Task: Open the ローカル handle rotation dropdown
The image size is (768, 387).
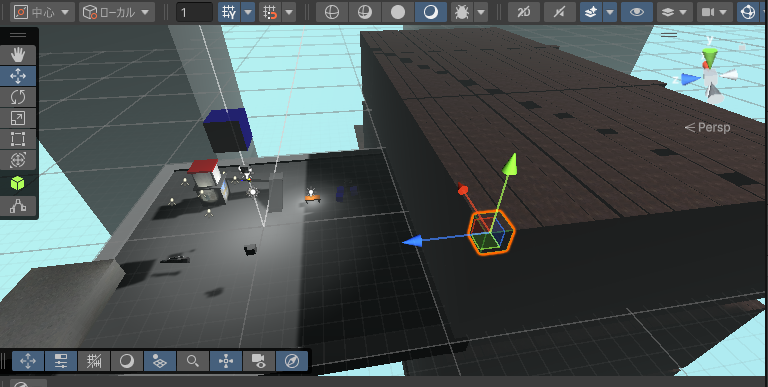Action: pyautogui.click(x=117, y=12)
